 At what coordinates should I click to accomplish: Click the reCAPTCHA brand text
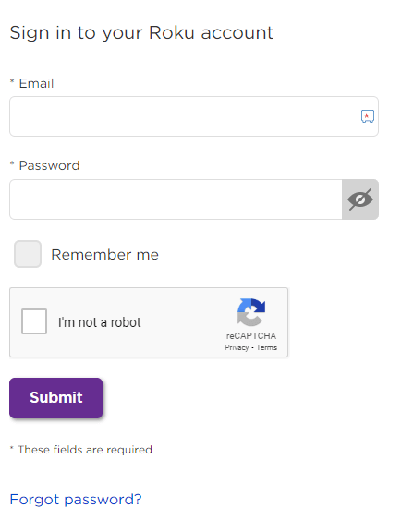[251, 336]
